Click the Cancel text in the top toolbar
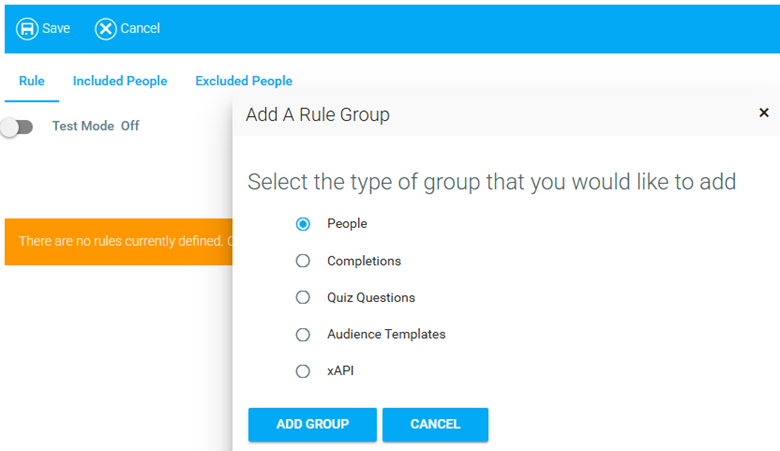This screenshot has height=451, width=780. (140, 28)
